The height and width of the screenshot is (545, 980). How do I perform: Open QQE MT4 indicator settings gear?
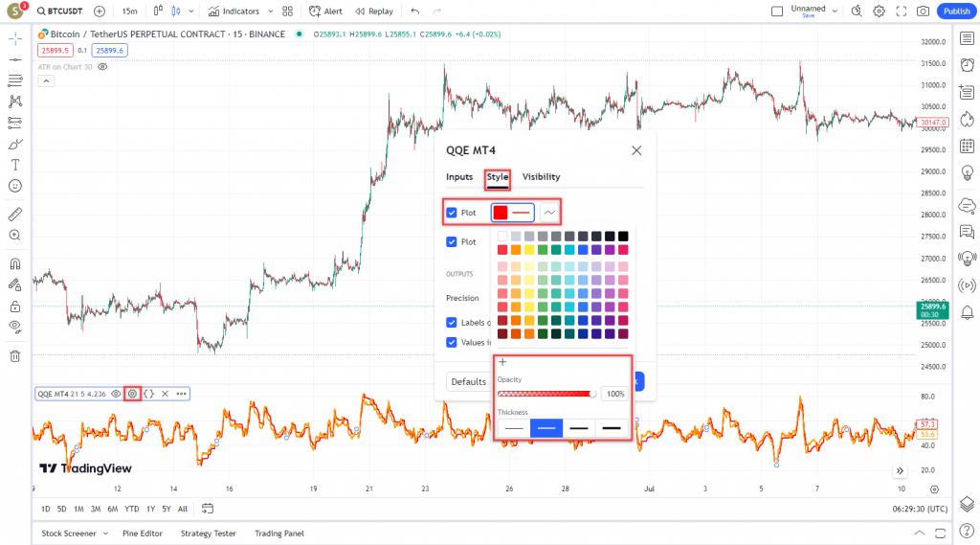coord(132,394)
